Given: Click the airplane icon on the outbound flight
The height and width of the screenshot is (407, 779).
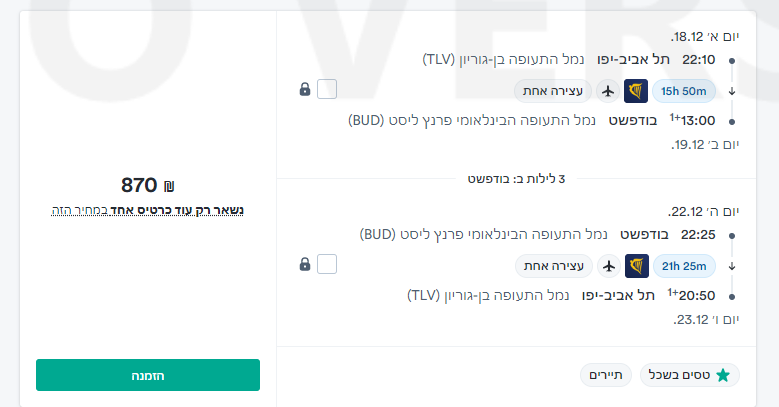Looking at the screenshot, I should (x=607, y=92).
